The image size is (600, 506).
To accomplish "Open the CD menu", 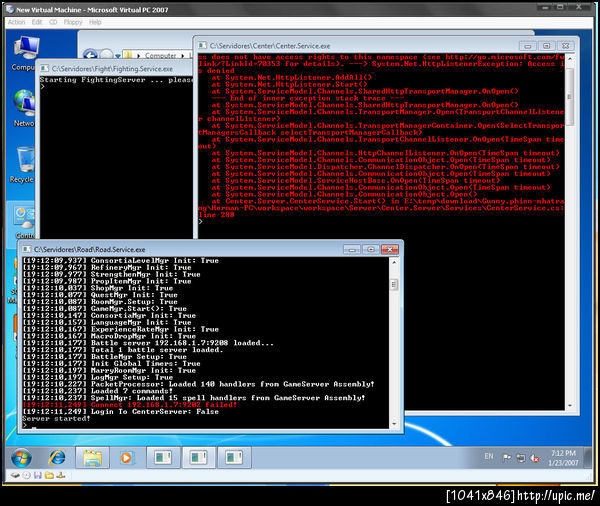I will [x=53, y=22].
